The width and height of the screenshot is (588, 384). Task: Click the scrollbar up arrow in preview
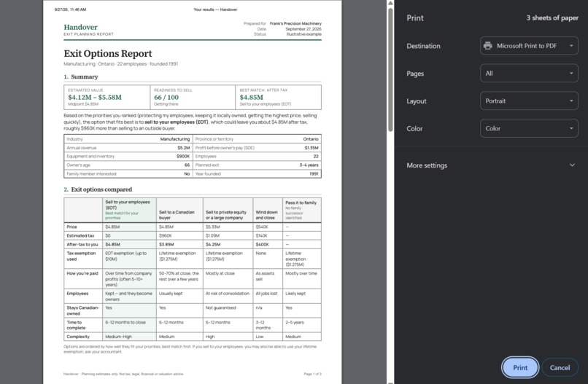390,3
